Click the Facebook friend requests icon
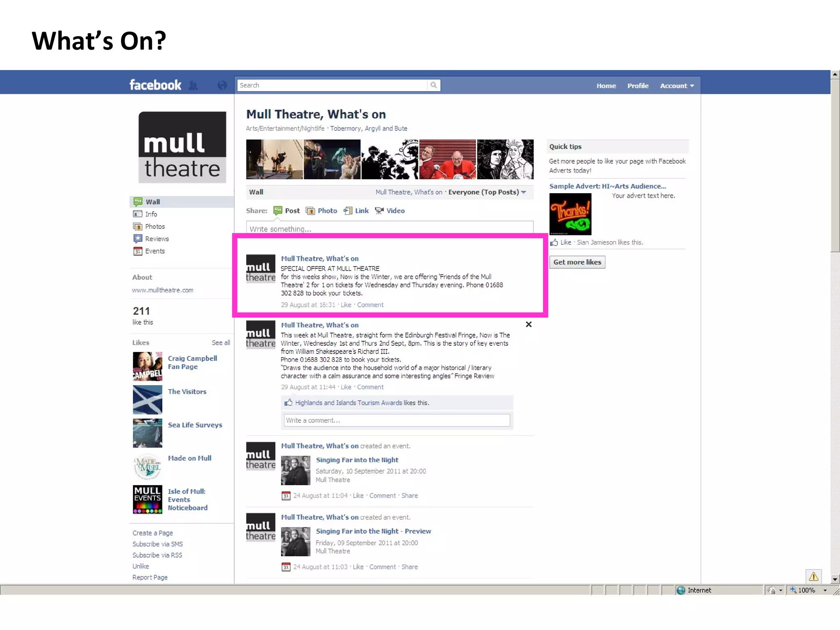The width and height of the screenshot is (840, 630). (193, 85)
